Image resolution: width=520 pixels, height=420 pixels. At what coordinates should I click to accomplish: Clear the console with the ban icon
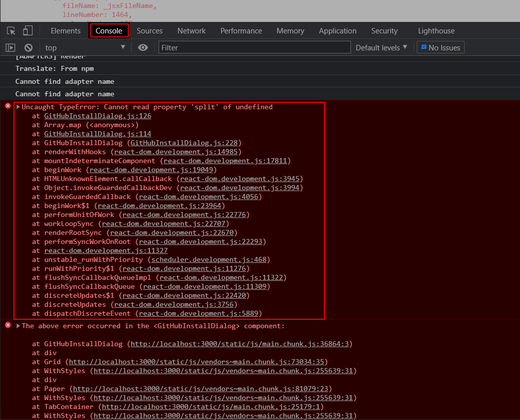(x=28, y=48)
